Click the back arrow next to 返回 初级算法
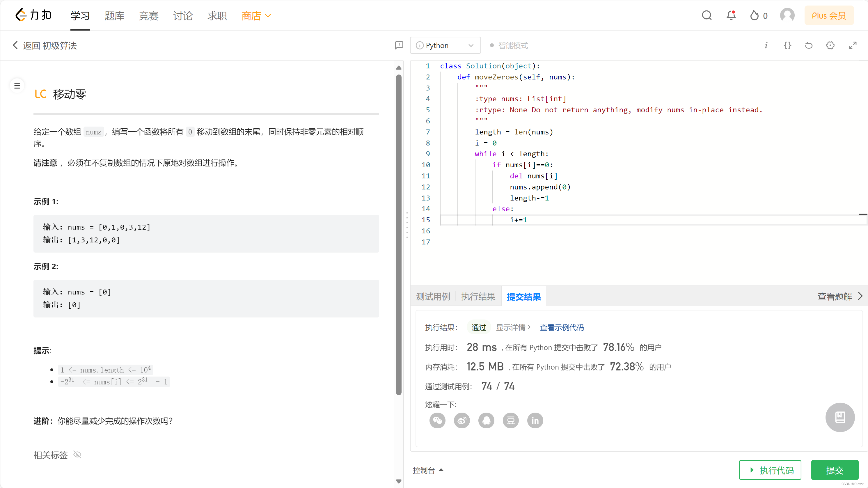Screen dimensions: 868x488 15,45
